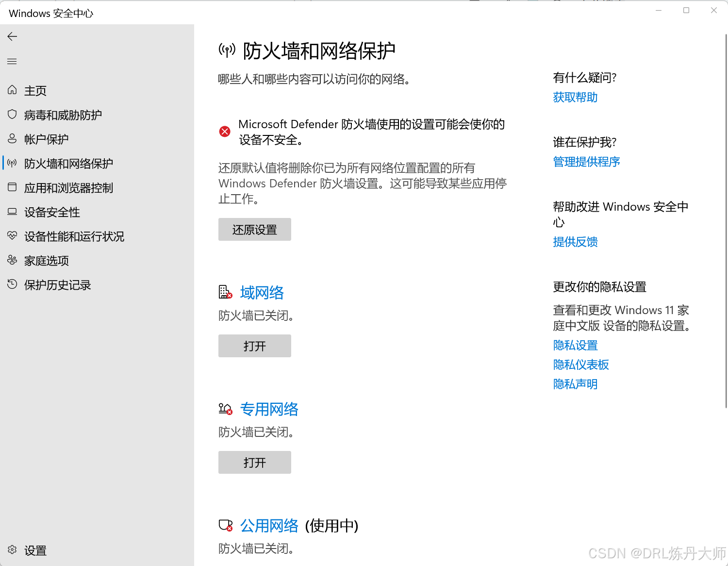This screenshot has height=566, width=728.
Task: Click the red error icon next to the Defender warning
Action: [x=225, y=132]
